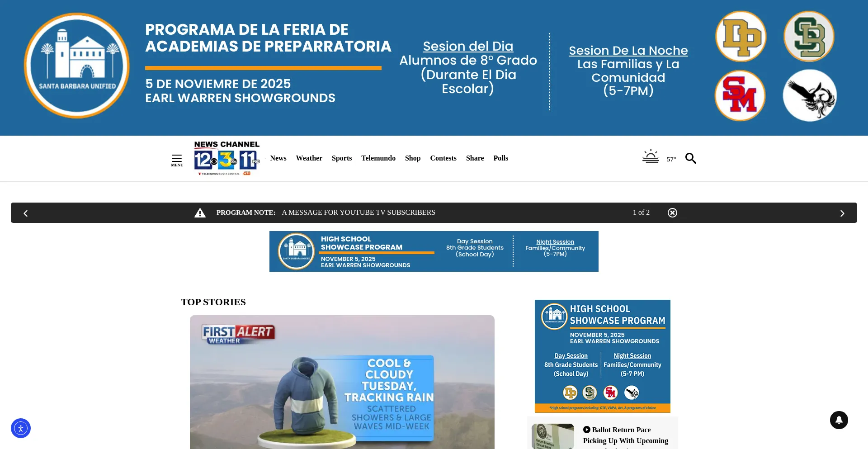Open the YouTube TV subscribers message link
The width and height of the screenshot is (868, 449).
click(x=358, y=213)
